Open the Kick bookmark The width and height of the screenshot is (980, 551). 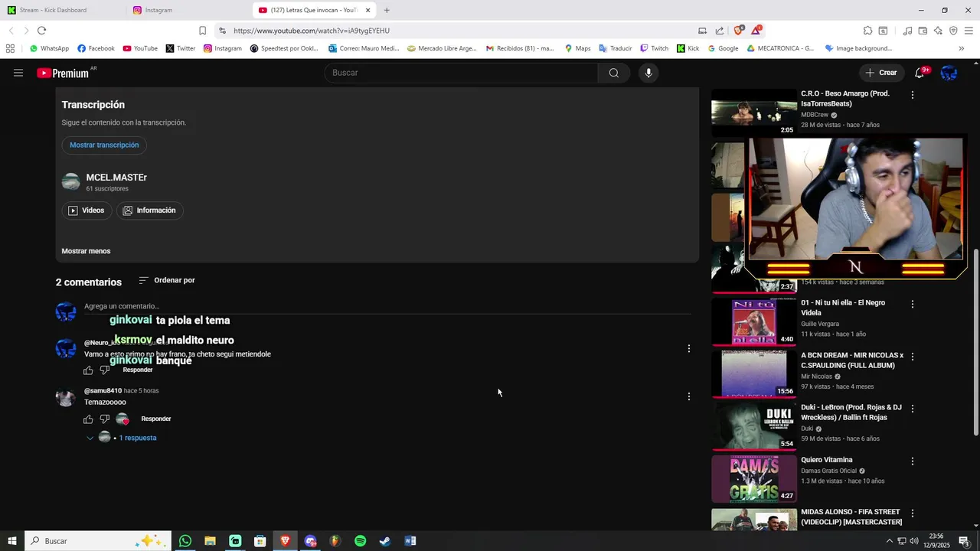[x=688, y=48]
